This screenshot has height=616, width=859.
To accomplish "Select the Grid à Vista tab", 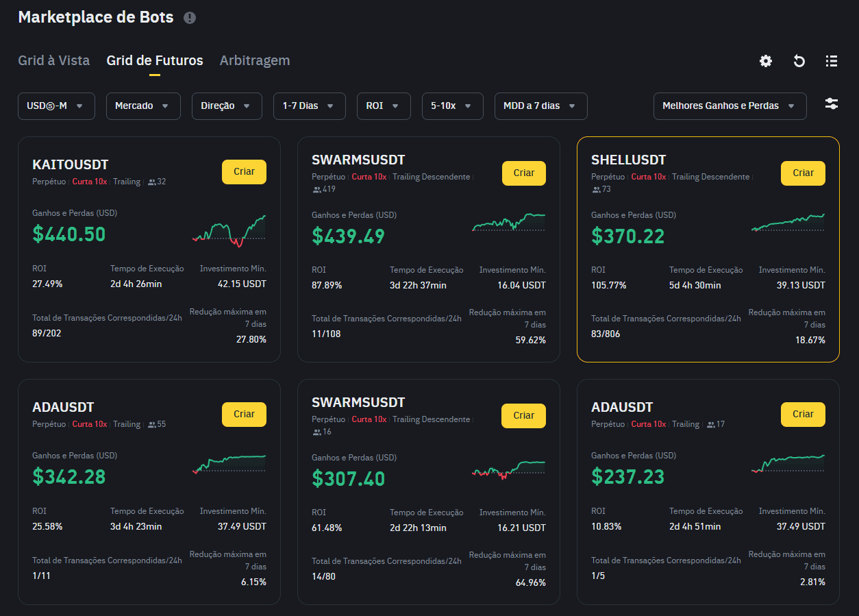I will click(53, 60).
